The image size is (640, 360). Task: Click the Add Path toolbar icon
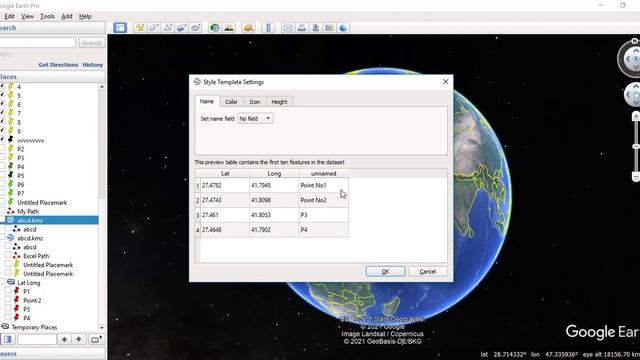(168, 28)
